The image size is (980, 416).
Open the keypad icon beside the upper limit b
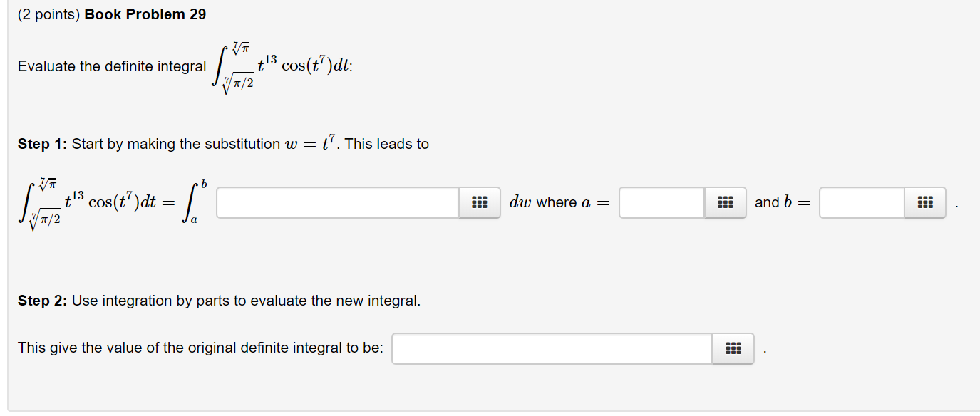click(x=924, y=202)
